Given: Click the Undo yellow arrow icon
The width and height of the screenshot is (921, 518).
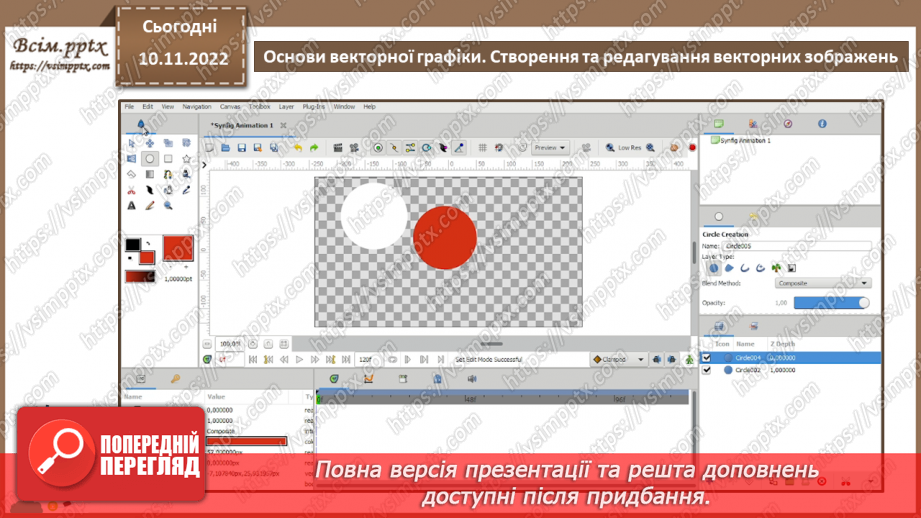Looking at the screenshot, I should pos(298,148).
